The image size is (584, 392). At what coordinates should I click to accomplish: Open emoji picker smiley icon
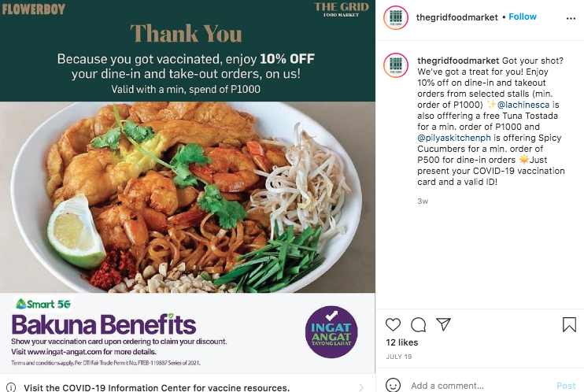tap(393, 385)
